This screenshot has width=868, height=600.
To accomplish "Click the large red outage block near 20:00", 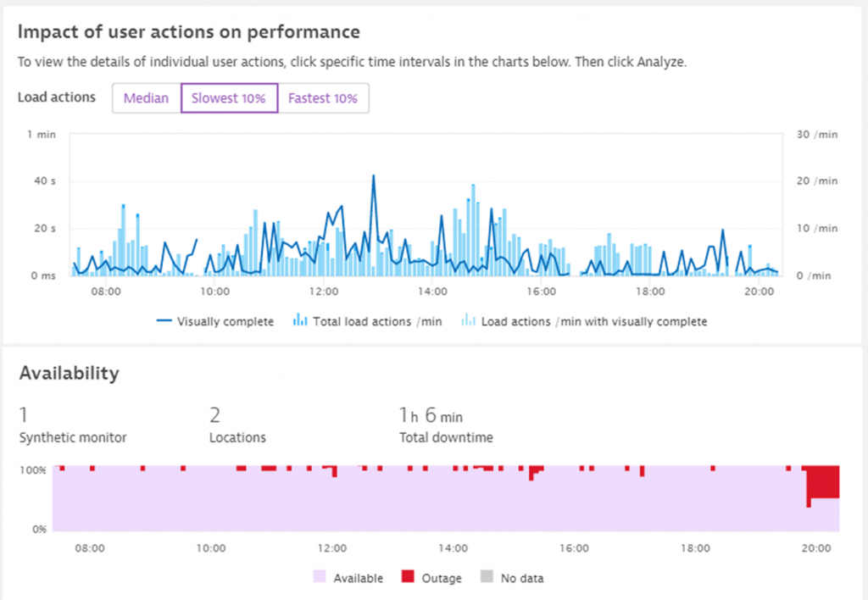I will pyautogui.click(x=821, y=479).
